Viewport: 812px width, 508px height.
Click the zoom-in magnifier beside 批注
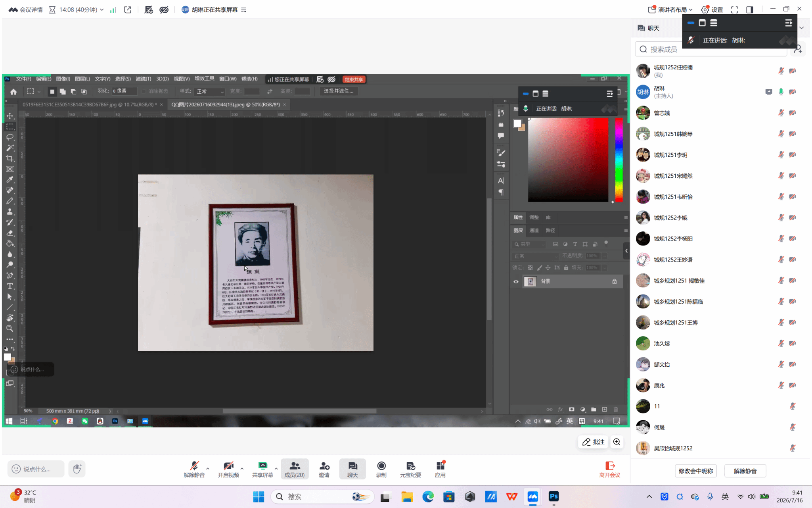click(617, 442)
